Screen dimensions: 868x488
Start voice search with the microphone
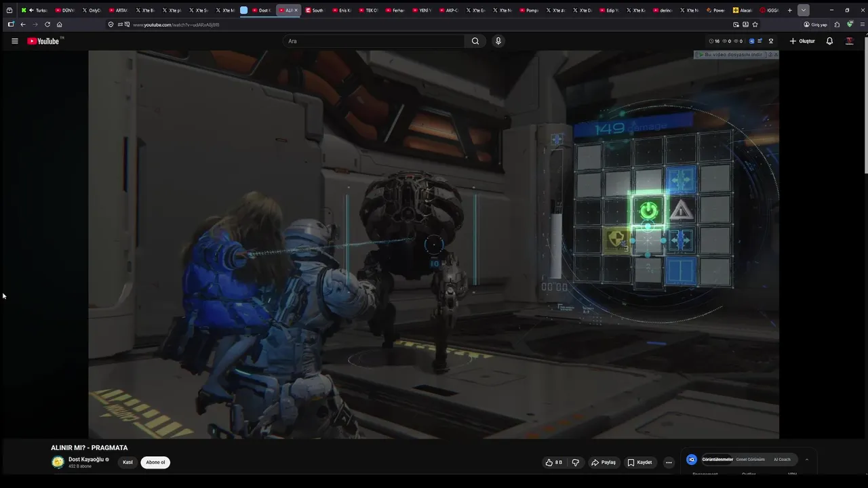498,41
